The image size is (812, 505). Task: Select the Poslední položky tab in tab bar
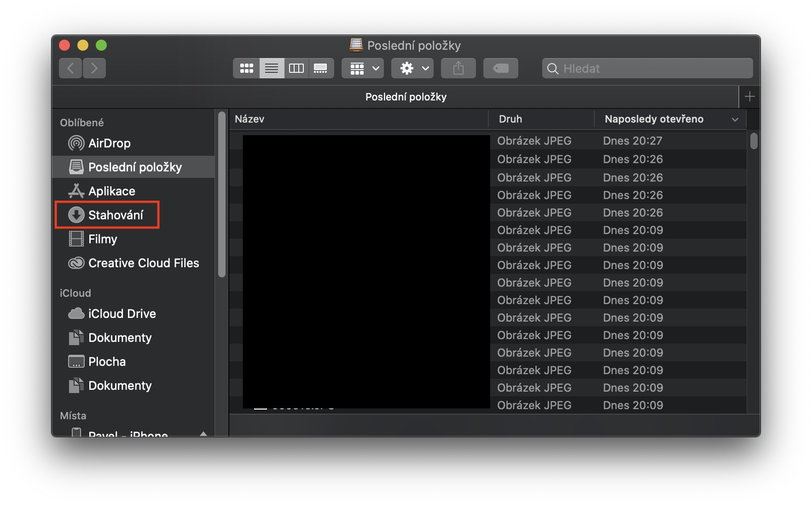395,97
